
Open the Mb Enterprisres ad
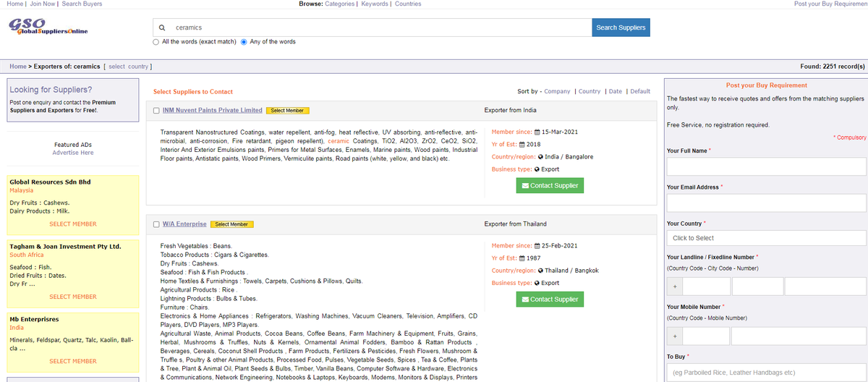34,318
